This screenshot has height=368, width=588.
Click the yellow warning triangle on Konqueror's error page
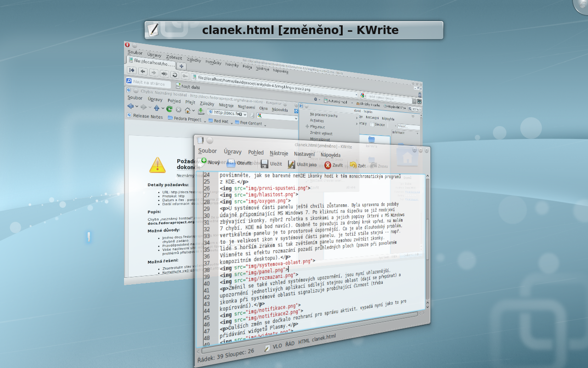157,165
